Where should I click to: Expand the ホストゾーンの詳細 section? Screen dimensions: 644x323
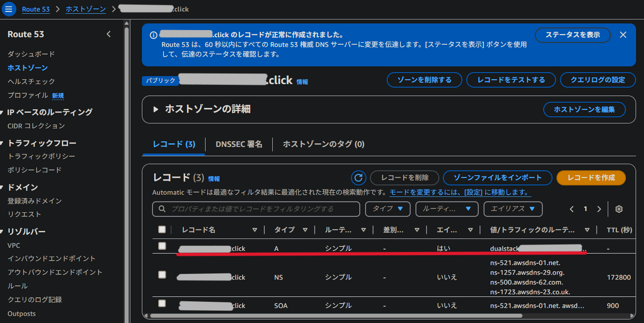pyautogui.click(x=156, y=109)
